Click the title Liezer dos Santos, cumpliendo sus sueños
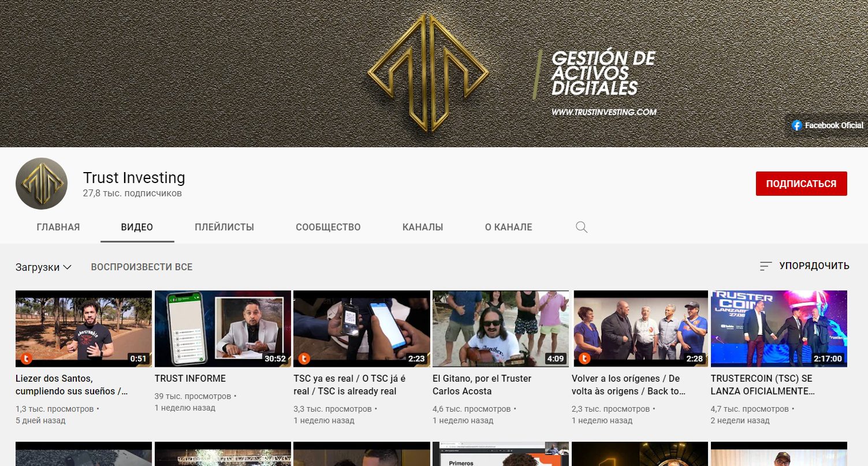The height and width of the screenshot is (466, 868). 72,385
